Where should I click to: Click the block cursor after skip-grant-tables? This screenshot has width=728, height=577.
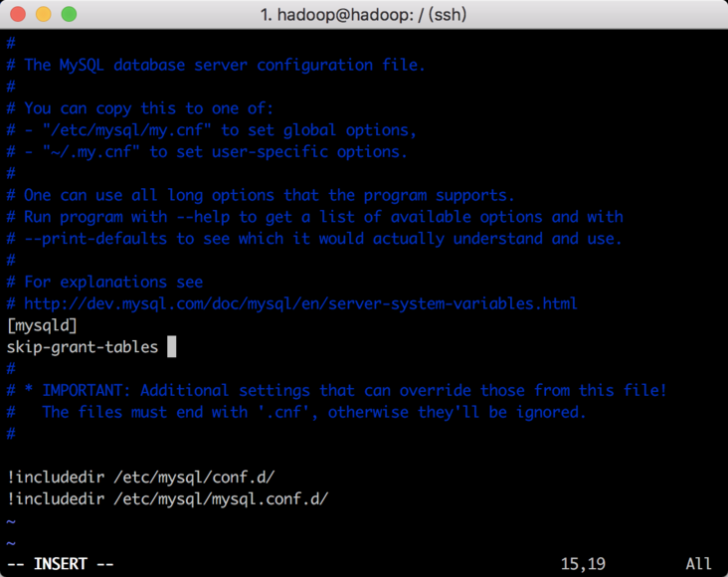click(x=172, y=347)
